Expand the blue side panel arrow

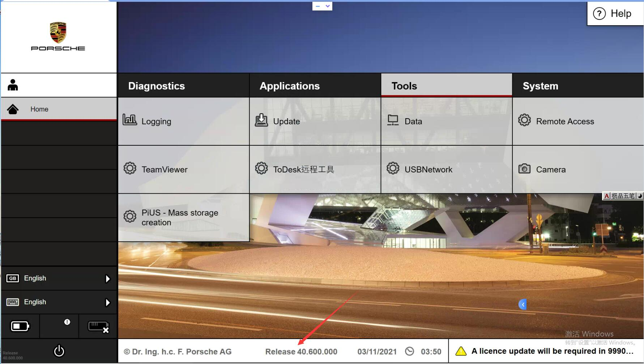[523, 304]
